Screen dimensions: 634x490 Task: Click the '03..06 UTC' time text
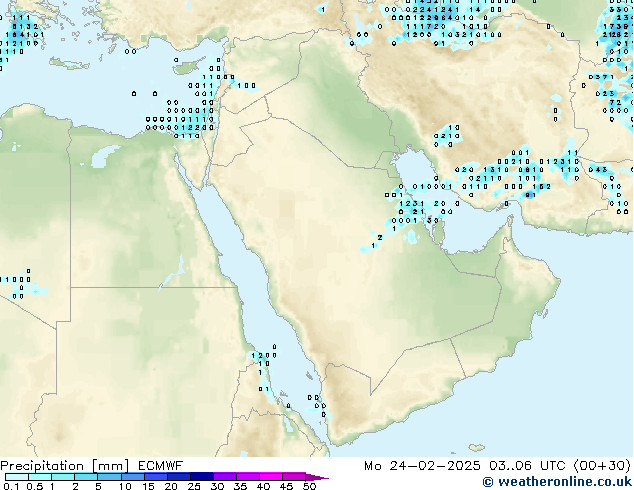coord(527,466)
